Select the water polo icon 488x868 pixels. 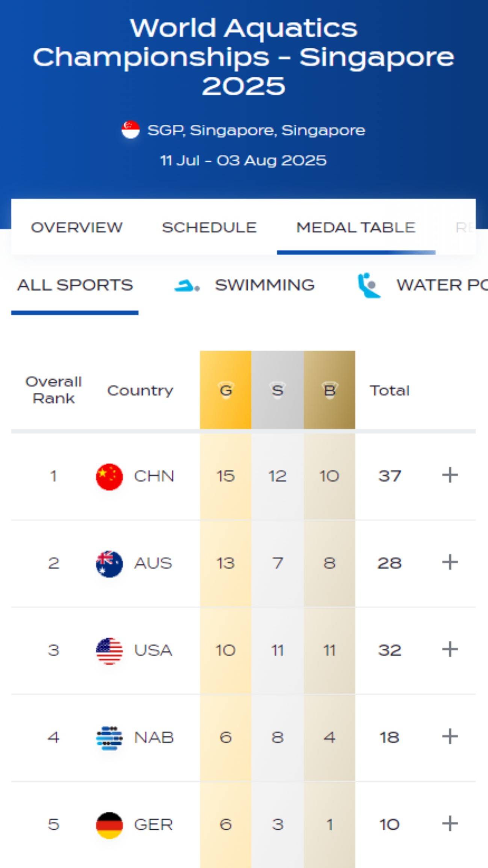point(369,286)
